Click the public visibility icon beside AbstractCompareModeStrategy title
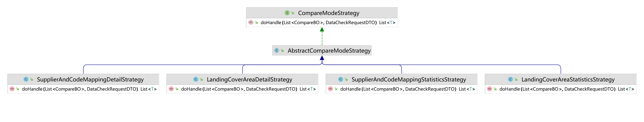 282,51
